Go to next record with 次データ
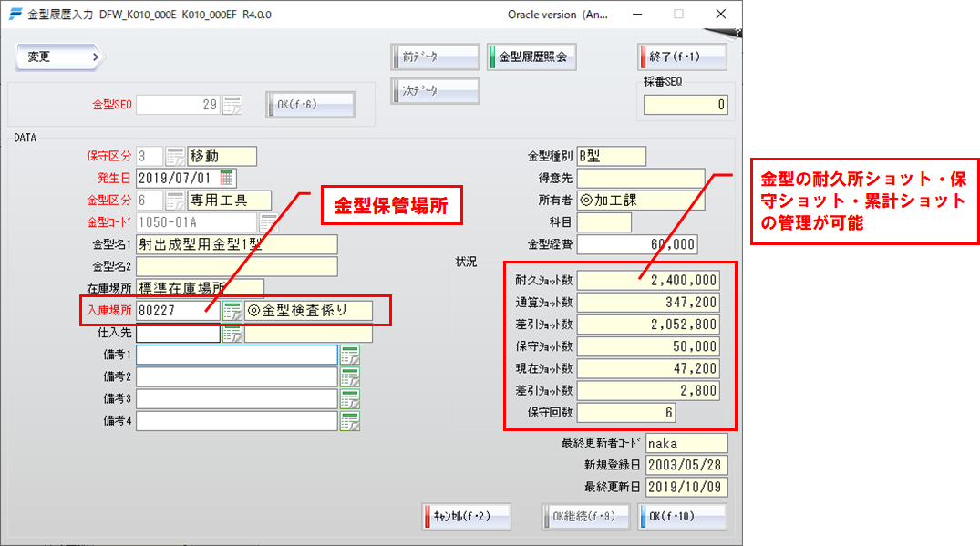 436,90
